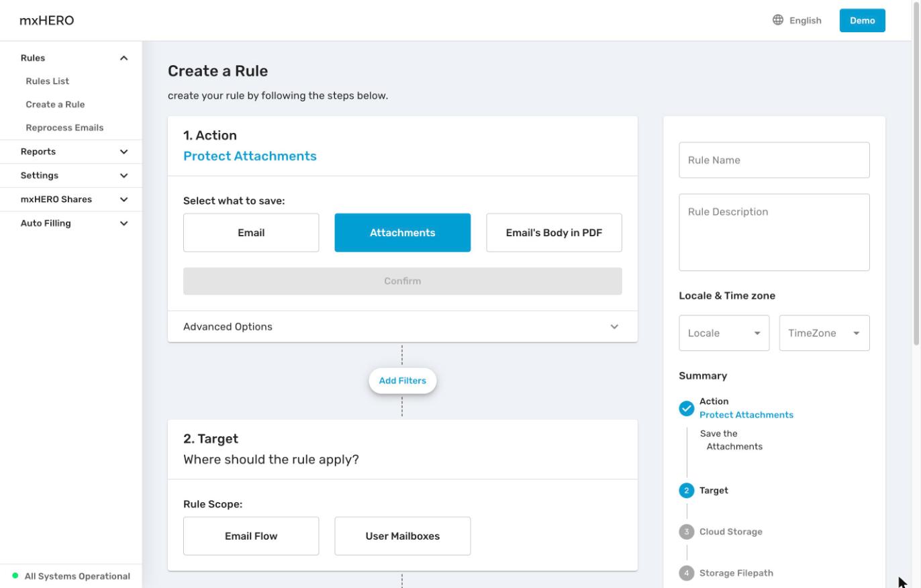Viewport: 921px width, 588px height.
Task: Expand the mxHERO Shares section
Action: coord(71,199)
